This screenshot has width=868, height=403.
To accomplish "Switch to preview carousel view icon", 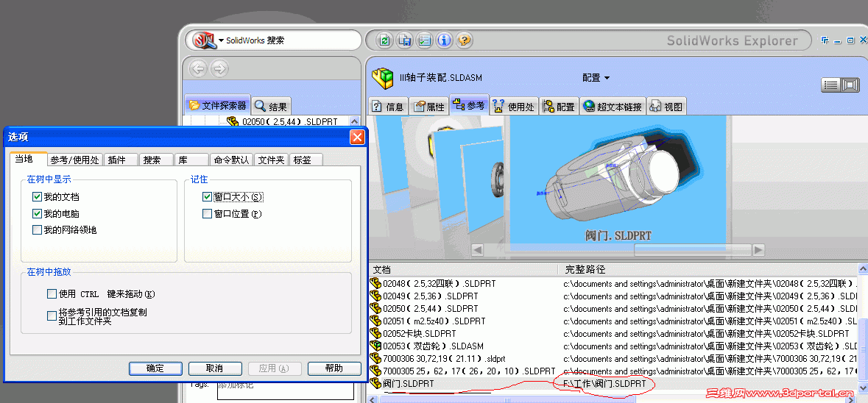I will pos(850,85).
